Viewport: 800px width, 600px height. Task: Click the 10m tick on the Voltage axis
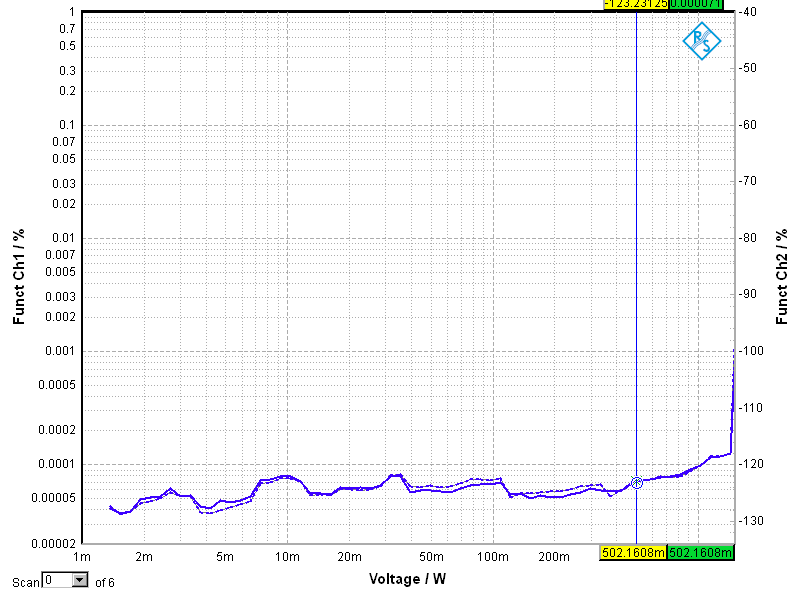click(x=287, y=556)
